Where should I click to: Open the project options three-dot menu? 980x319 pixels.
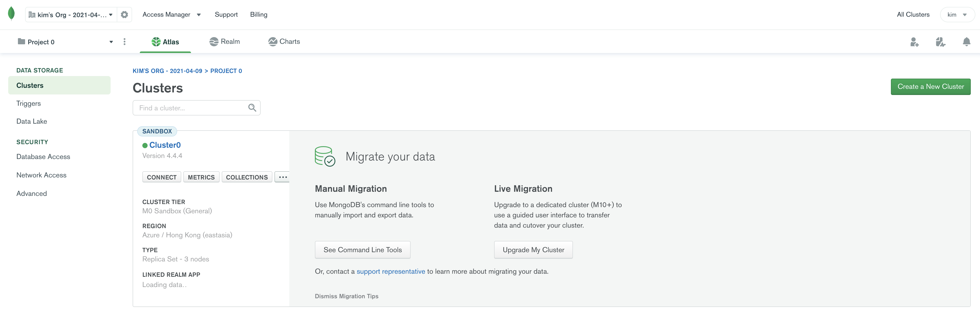click(x=124, y=42)
